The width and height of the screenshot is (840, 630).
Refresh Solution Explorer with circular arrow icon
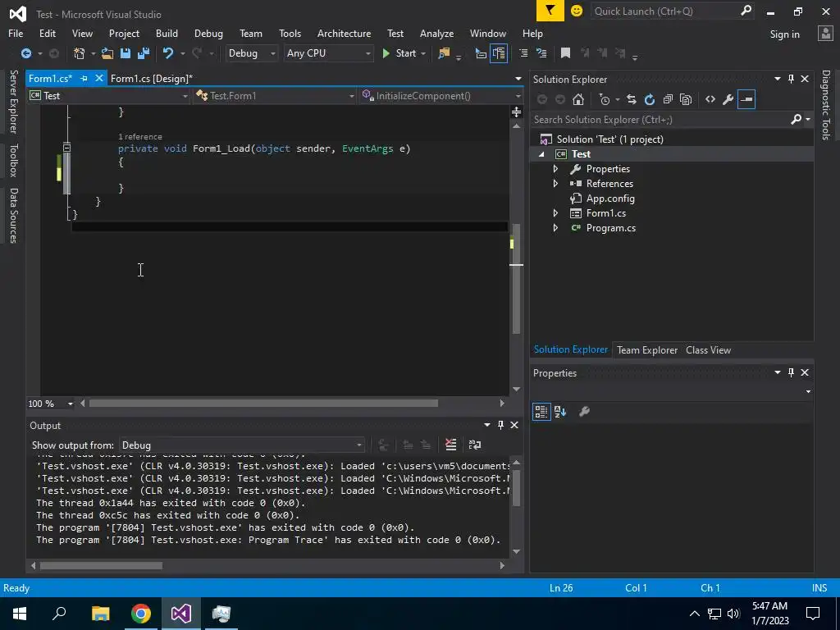(650, 99)
